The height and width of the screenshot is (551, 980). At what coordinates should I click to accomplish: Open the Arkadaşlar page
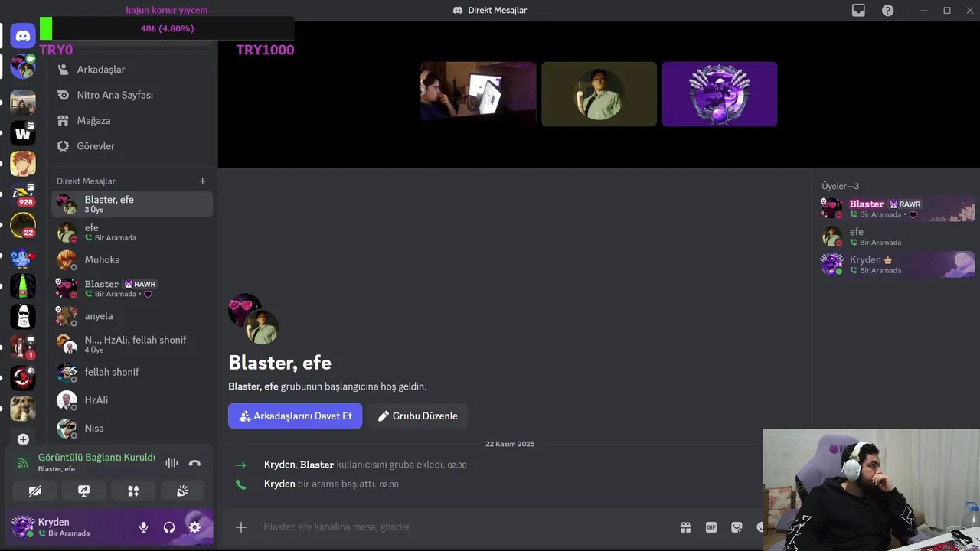click(x=132, y=70)
